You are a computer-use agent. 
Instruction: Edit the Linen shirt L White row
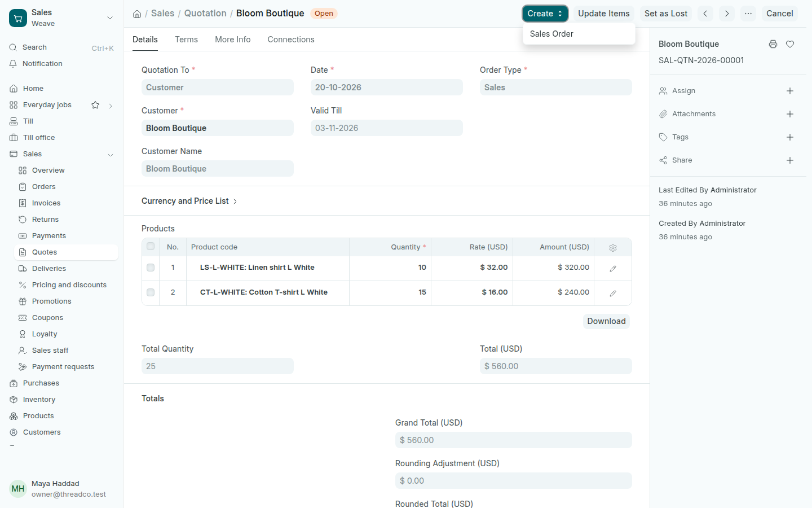coord(613,268)
